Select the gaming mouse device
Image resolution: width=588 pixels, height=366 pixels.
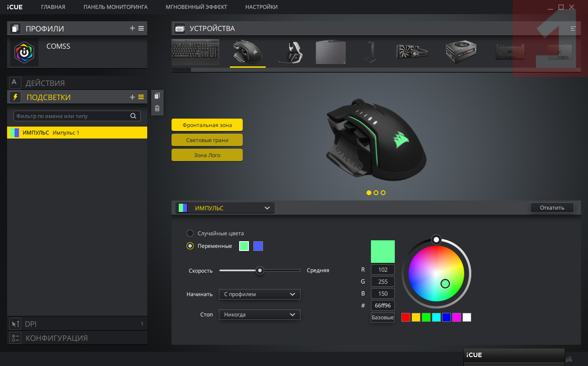coord(248,53)
